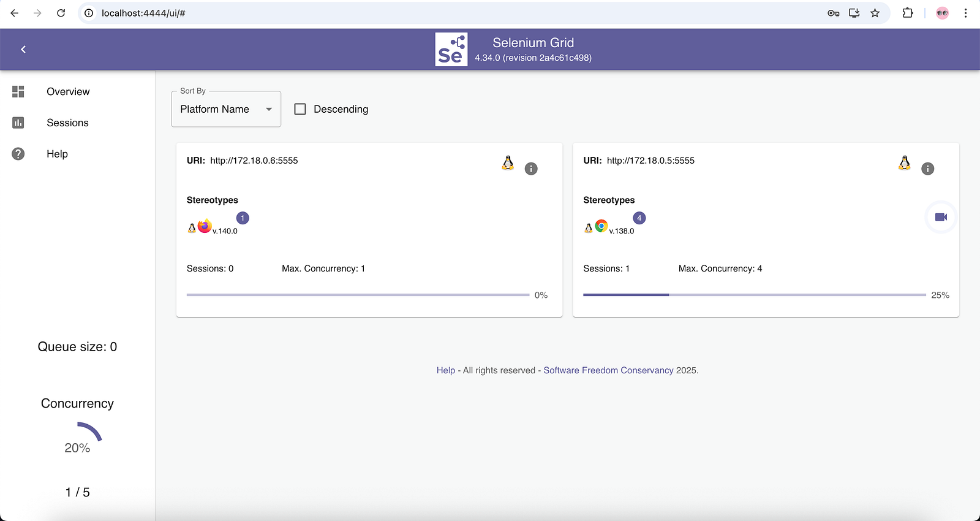Click the Firefox v.140.0 stereotype icon
The height and width of the screenshot is (521, 980).
205,226
